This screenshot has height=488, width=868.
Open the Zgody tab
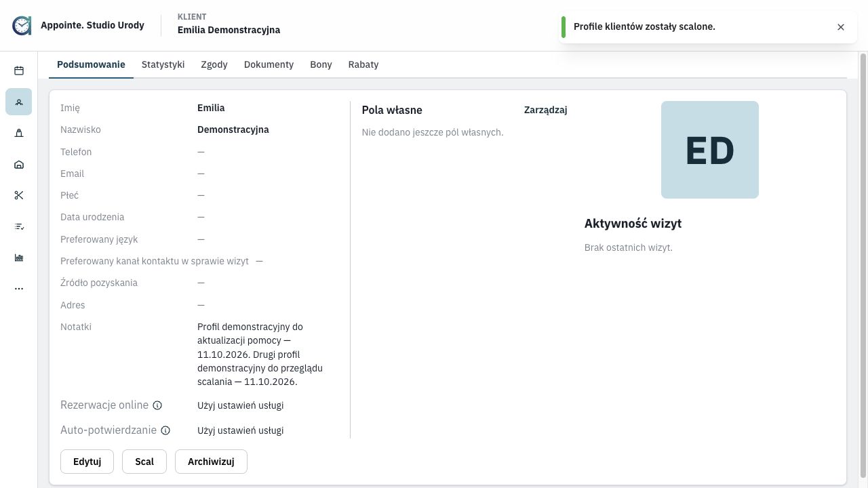[214, 64]
